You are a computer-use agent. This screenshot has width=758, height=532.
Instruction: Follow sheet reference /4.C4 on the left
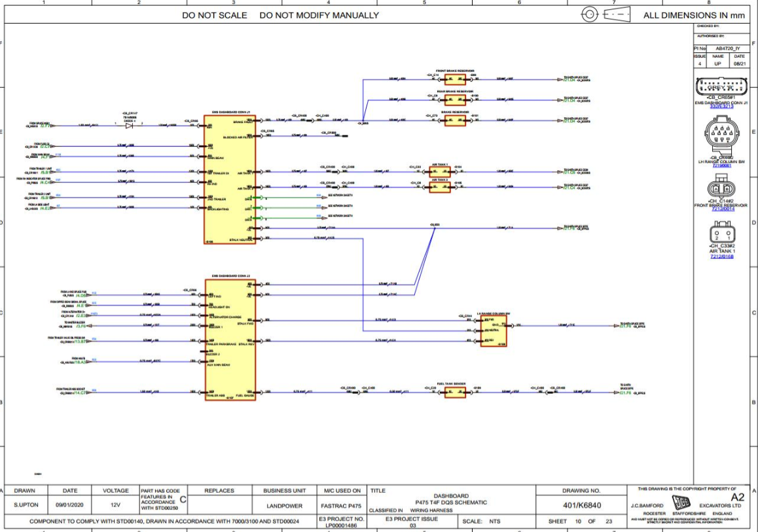(45, 183)
